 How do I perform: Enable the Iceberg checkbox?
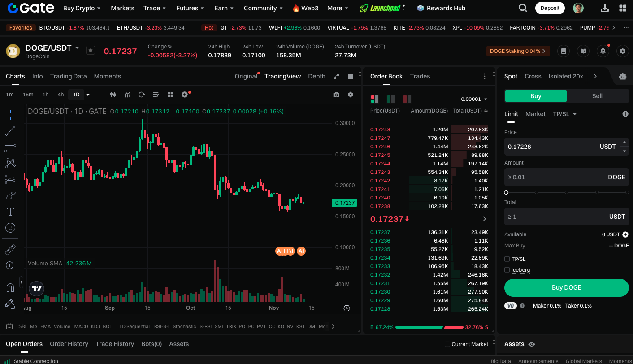pyautogui.click(x=507, y=270)
